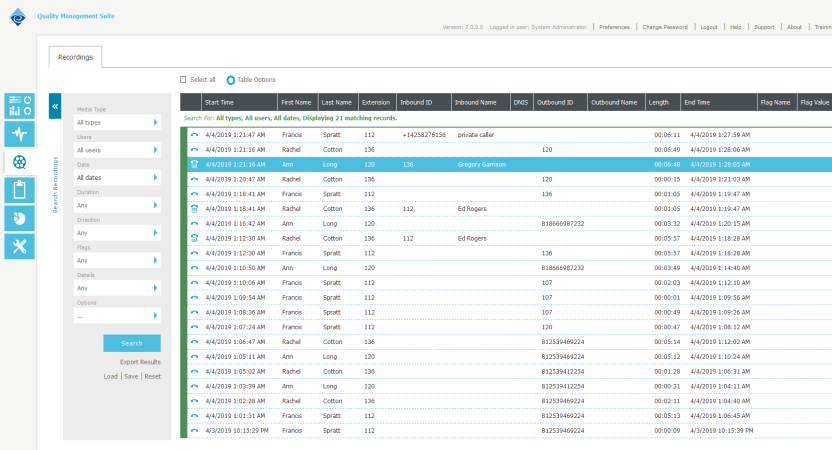Image resolution: width=832 pixels, height=450 pixels.
Task: Sort by the Start Time column header
Action: point(219,102)
